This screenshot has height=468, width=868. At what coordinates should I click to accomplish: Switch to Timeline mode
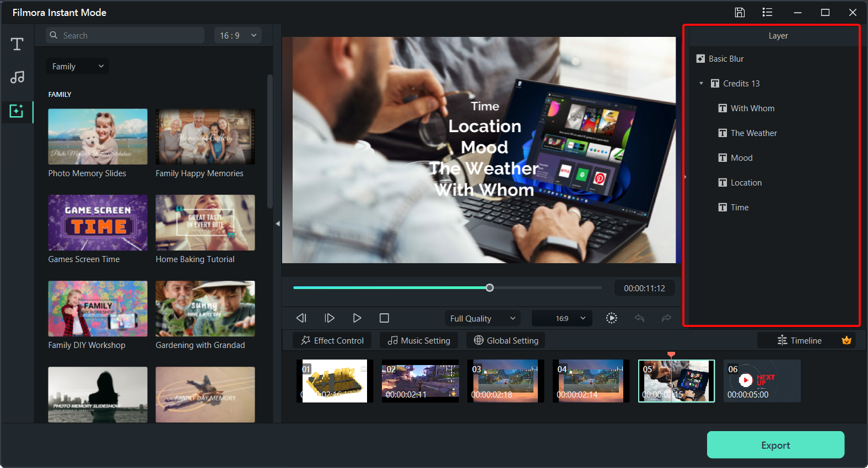coord(799,340)
